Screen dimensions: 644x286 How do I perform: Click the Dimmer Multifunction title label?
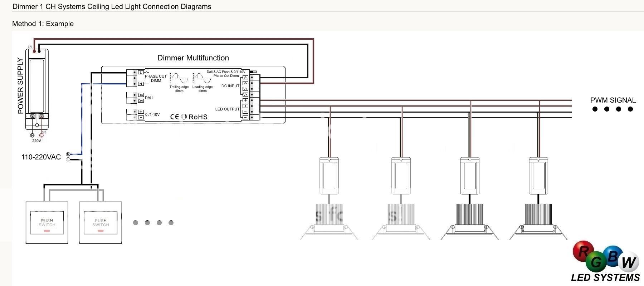tap(193, 58)
